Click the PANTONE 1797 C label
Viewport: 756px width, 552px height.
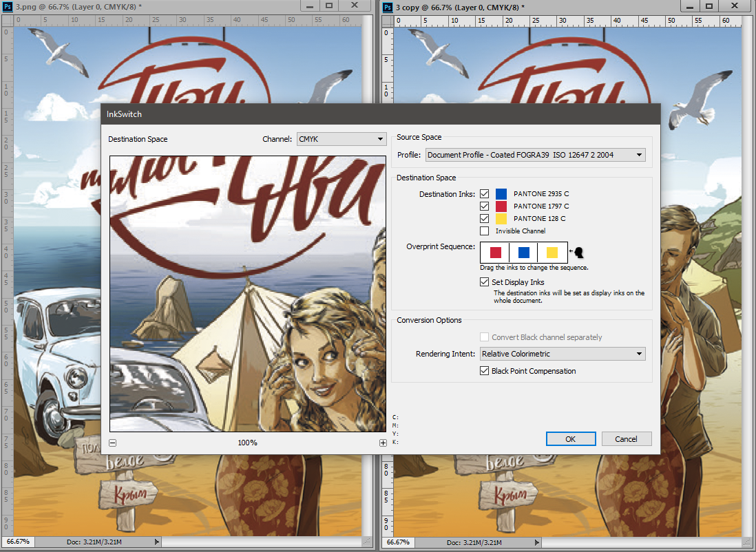(541, 206)
